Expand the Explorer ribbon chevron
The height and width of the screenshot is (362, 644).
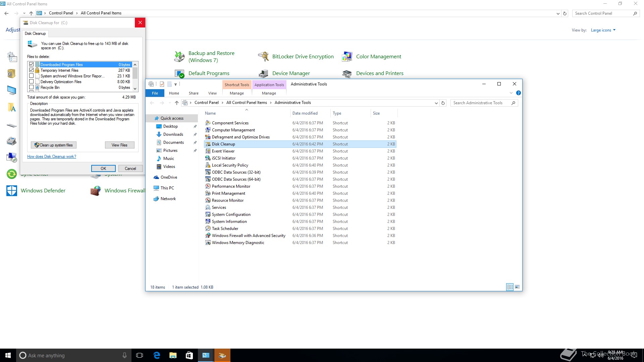coord(511,93)
